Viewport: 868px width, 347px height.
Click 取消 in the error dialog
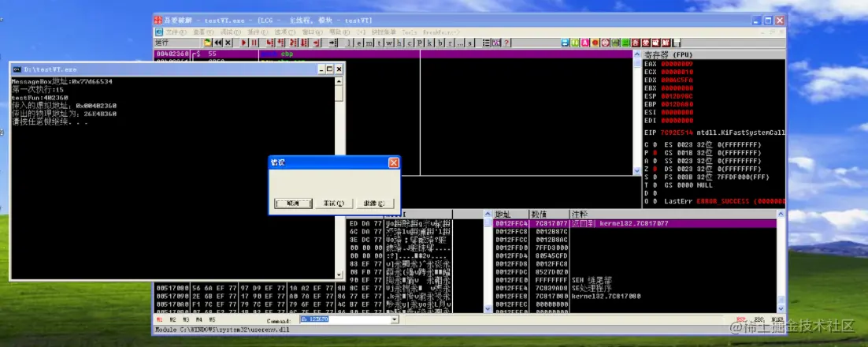pos(293,203)
